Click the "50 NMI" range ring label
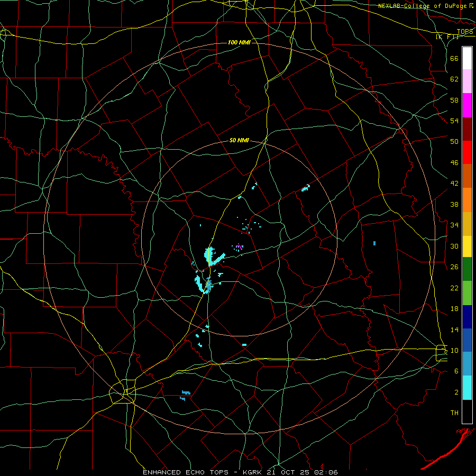Image resolution: width=476 pixels, height=476 pixels. point(239,140)
